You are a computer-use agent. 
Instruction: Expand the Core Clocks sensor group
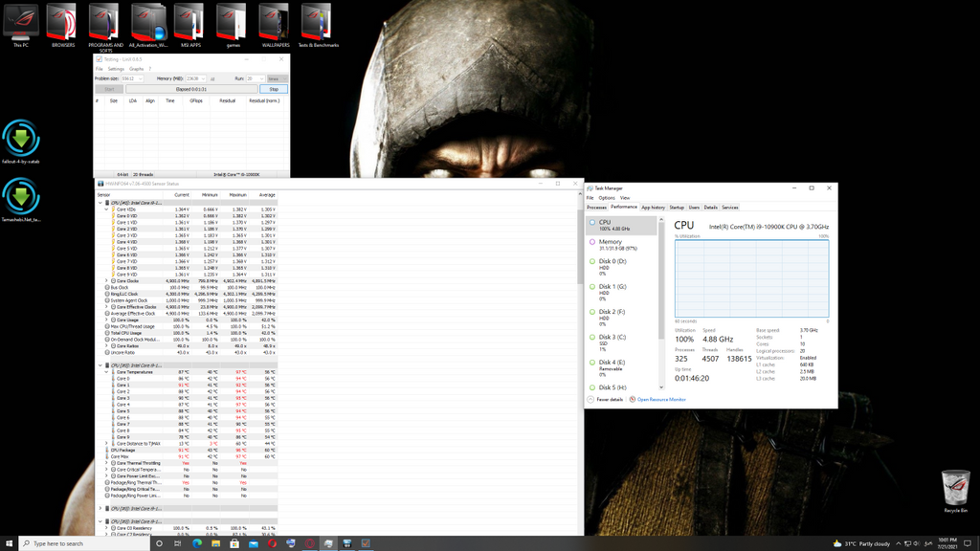coord(107,281)
